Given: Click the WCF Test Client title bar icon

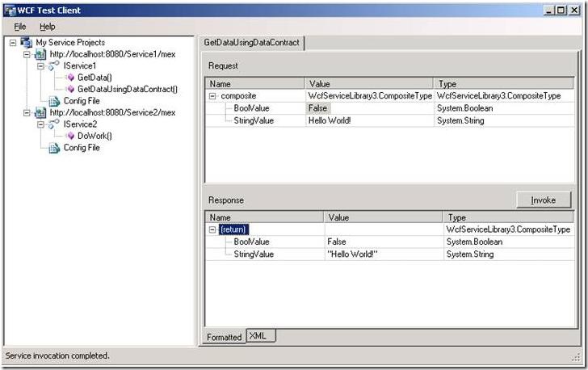Looking at the screenshot, I should (x=10, y=11).
